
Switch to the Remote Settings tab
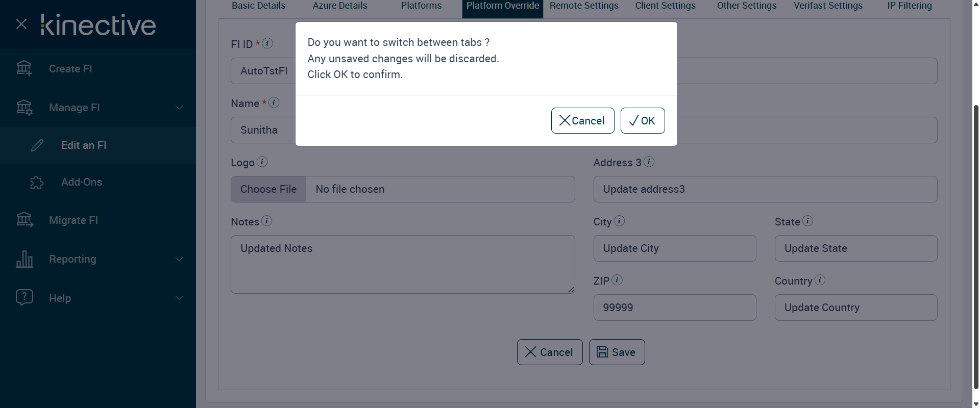pos(584,6)
